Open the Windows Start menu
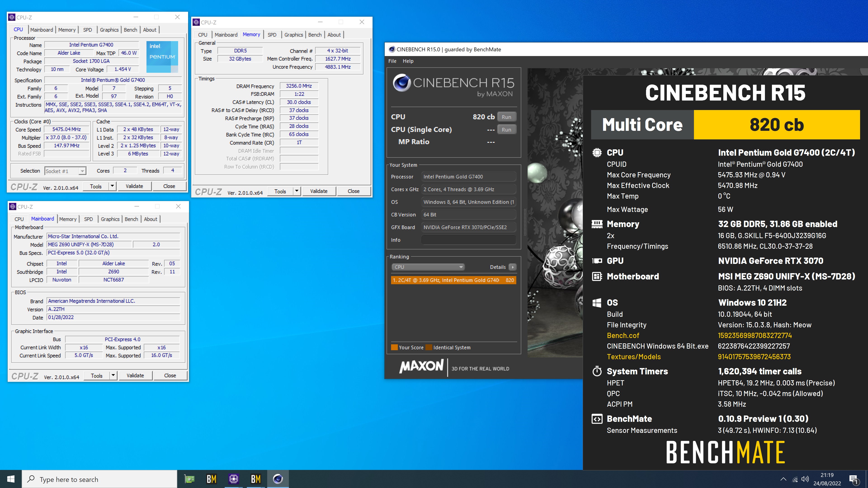 [x=11, y=479]
